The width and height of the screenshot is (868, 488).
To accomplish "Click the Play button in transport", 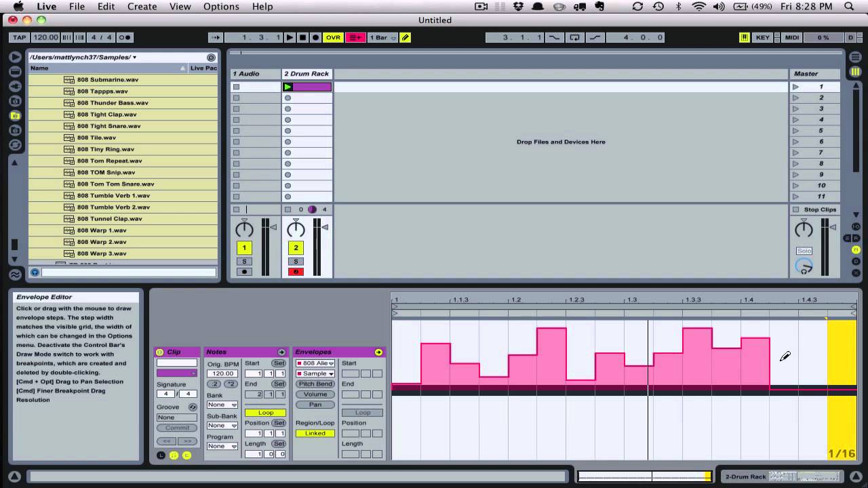I will 290,37.
